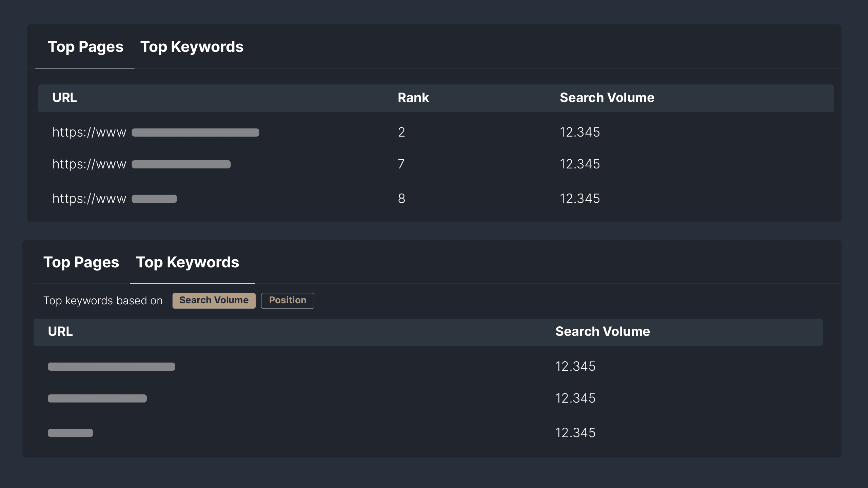The width and height of the screenshot is (868, 488).
Task: Toggle the Position filter button
Action: pos(288,301)
